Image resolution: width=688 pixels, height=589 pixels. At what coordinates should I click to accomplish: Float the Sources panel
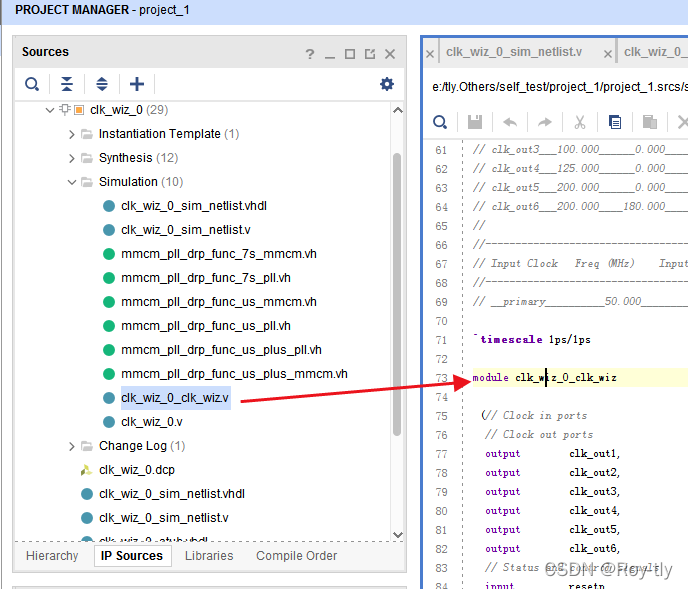[370, 54]
